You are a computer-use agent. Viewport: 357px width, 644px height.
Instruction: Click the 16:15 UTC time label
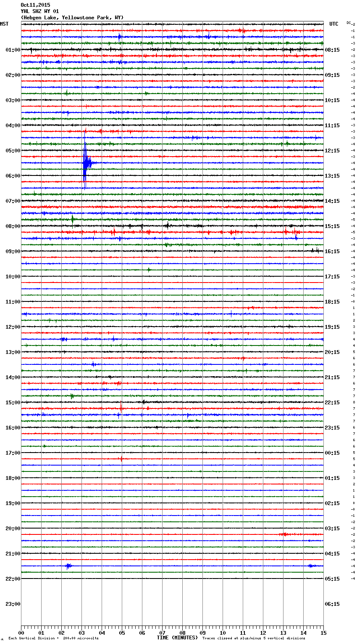click(332, 251)
